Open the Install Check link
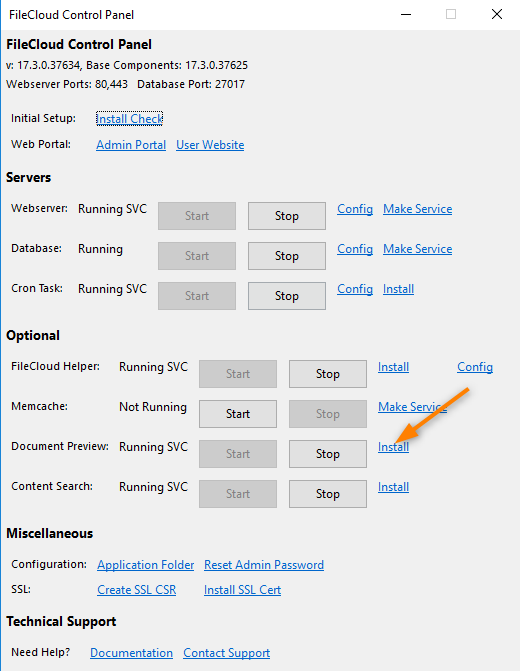The width and height of the screenshot is (520, 671). (x=129, y=119)
